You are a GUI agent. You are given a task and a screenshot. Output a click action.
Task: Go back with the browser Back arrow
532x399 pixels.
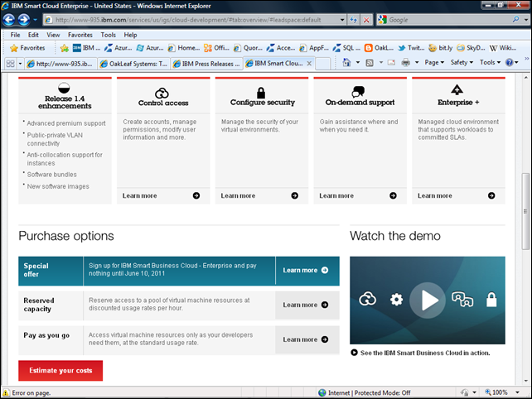click(x=9, y=20)
